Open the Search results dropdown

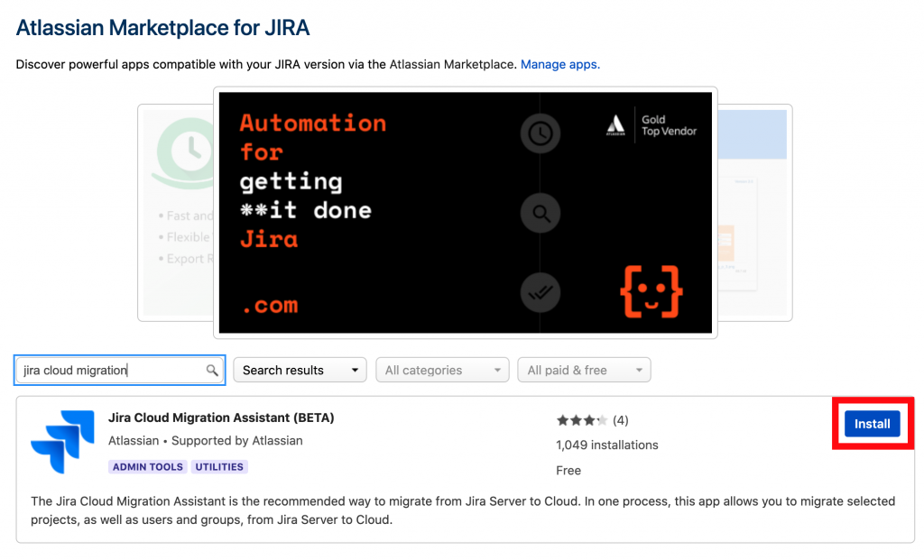[x=300, y=370]
